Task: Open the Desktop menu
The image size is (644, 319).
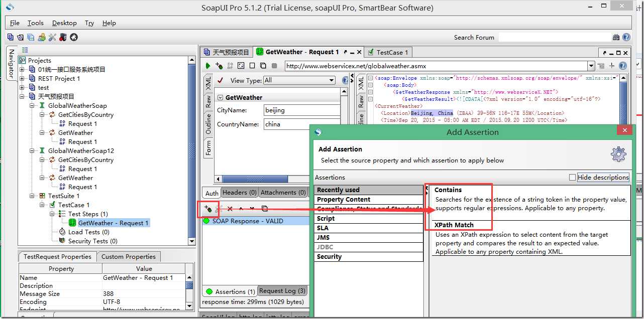Action: pos(64,23)
